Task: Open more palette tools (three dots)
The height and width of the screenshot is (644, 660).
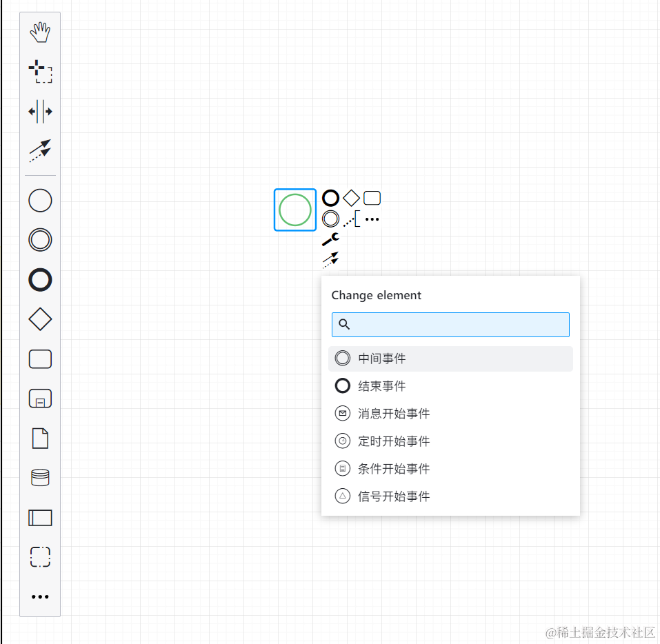Action: click(x=40, y=596)
